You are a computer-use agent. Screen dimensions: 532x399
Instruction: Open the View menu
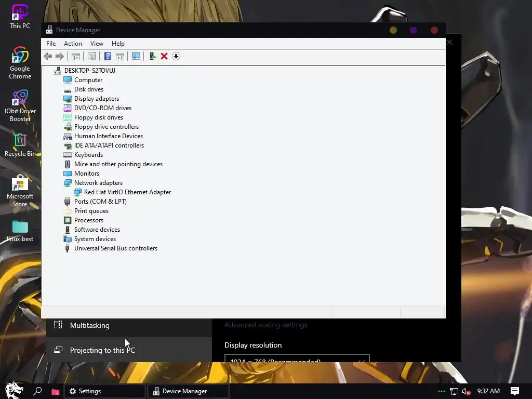pyautogui.click(x=97, y=44)
